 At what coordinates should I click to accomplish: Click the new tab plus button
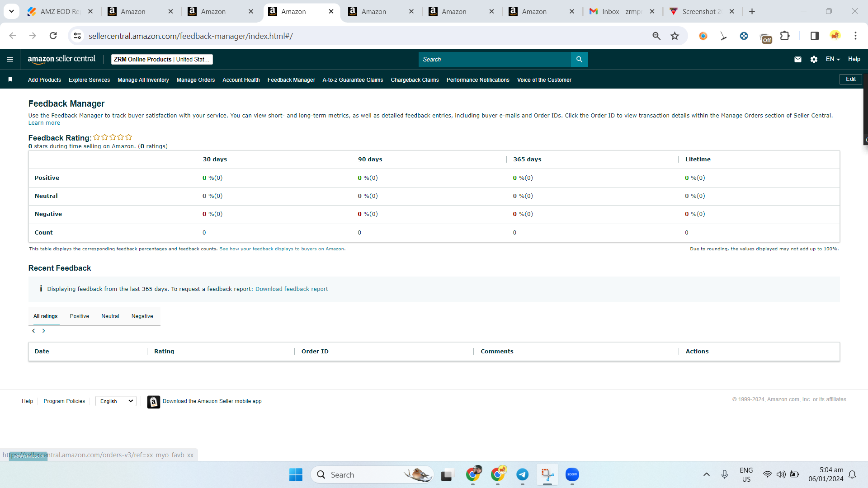coord(752,11)
